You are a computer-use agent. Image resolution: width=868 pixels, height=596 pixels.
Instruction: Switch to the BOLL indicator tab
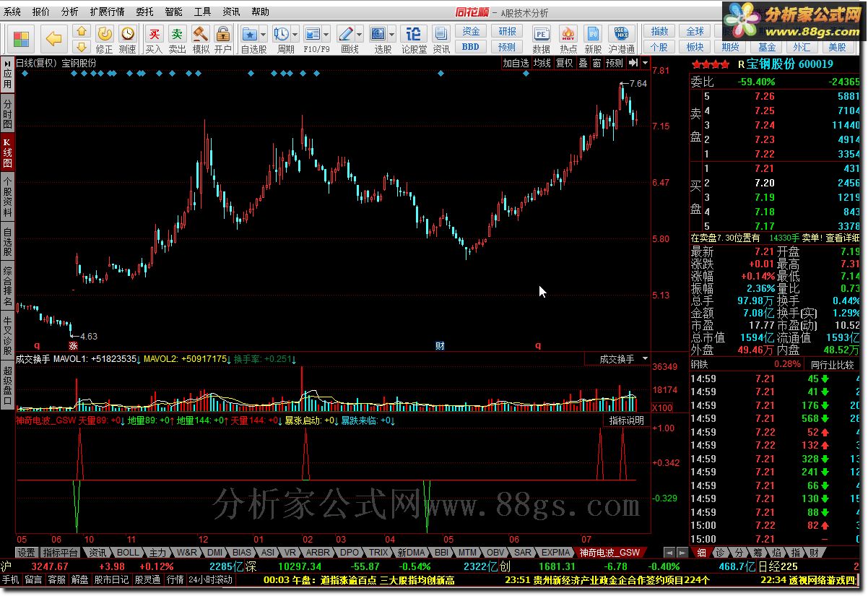coord(129,552)
